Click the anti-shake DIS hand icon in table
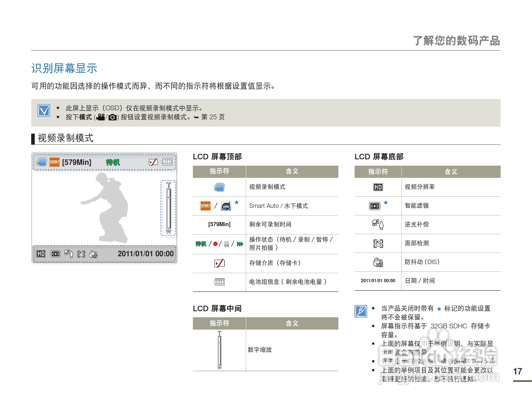This screenshot has width=532, height=407. click(378, 262)
